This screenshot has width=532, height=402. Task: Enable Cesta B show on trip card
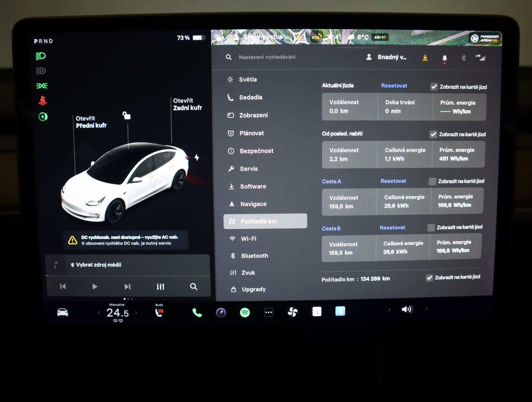[x=431, y=227]
